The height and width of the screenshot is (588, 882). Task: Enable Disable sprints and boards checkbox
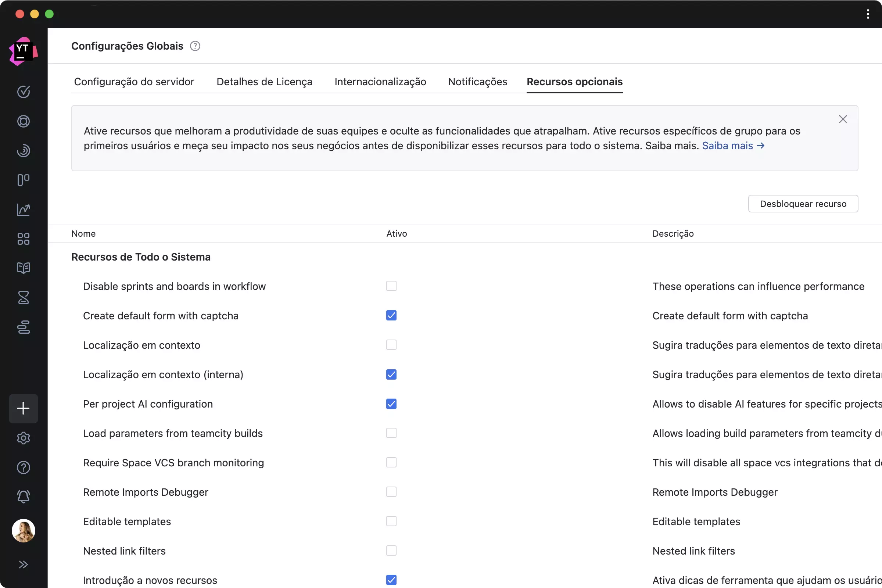click(x=391, y=286)
